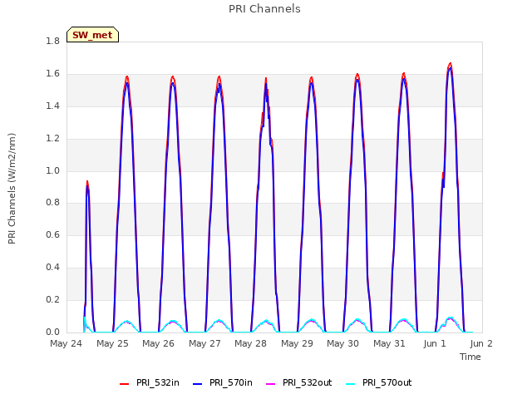The width and height of the screenshot is (532, 399).
Task: Click the 1.8 y-axis tick label
Action: [x=53, y=42]
